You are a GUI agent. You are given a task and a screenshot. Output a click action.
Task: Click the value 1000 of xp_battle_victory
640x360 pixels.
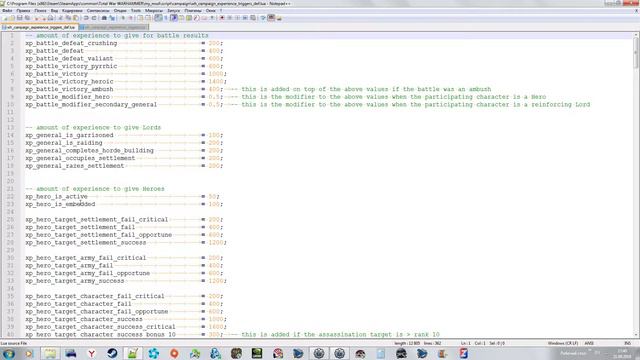point(216,74)
